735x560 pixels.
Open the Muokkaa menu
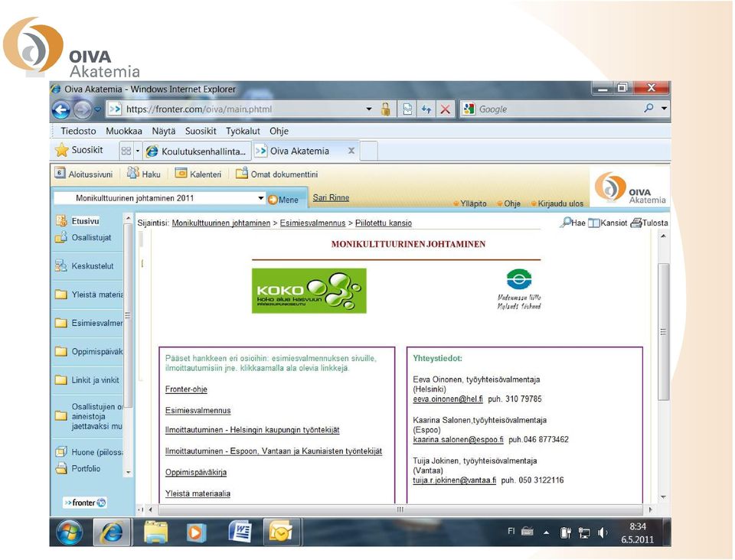[x=124, y=131]
